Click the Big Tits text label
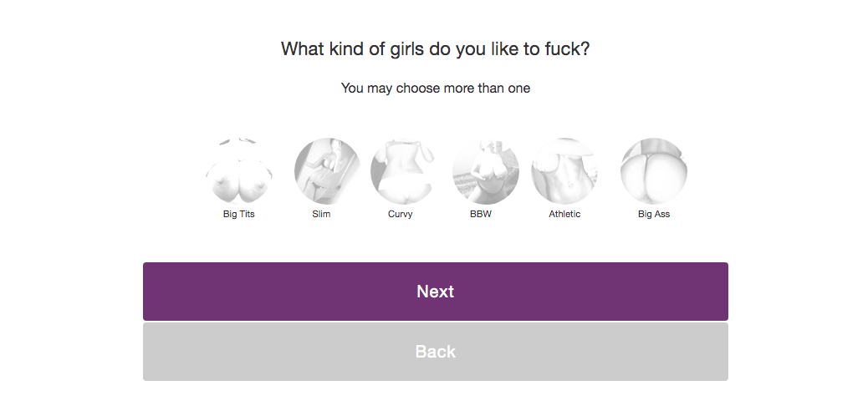The image size is (868, 416). pos(238,214)
